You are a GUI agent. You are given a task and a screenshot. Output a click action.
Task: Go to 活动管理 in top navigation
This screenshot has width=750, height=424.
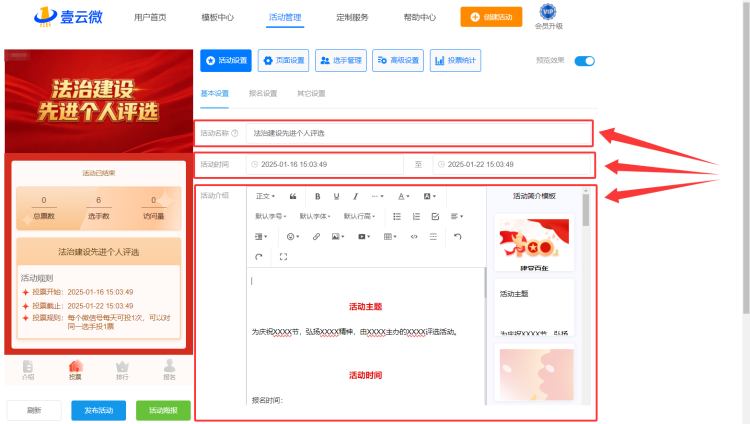pos(285,17)
